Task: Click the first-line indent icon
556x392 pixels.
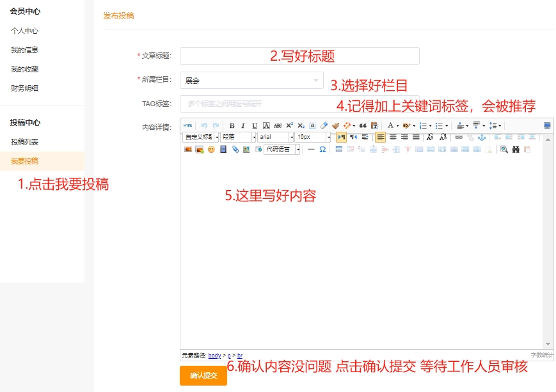Action: [365, 137]
